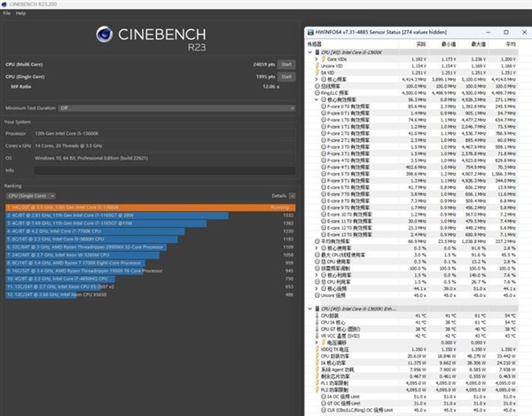Expand the Details arrow in Ranking
Screen dimensions: 532x416
292,195
